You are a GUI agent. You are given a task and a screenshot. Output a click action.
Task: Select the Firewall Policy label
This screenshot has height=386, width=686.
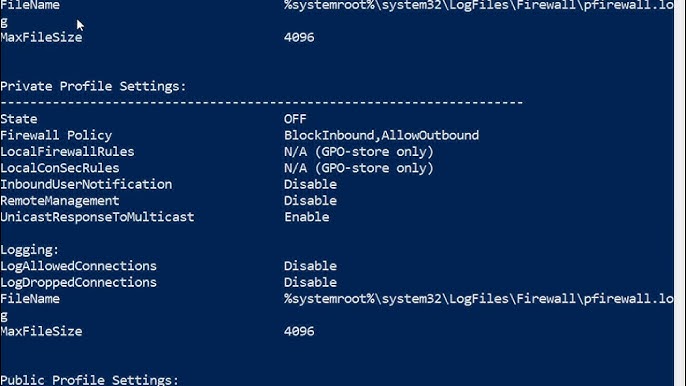[x=56, y=136]
